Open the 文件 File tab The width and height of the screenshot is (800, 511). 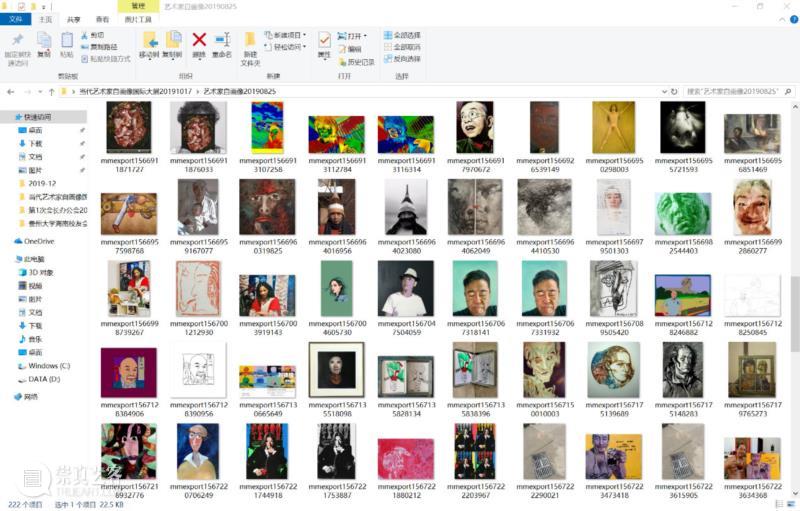tap(15, 19)
